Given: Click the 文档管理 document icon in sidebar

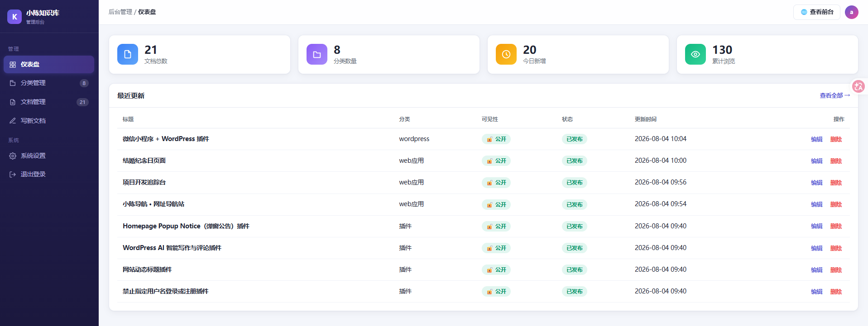Looking at the screenshot, I should click(x=13, y=102).
